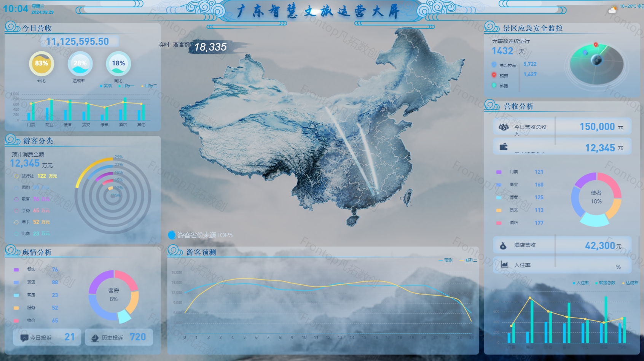
Task: Click the sailboat icon beside 历史投诉
Action: (x=95, y=338)
